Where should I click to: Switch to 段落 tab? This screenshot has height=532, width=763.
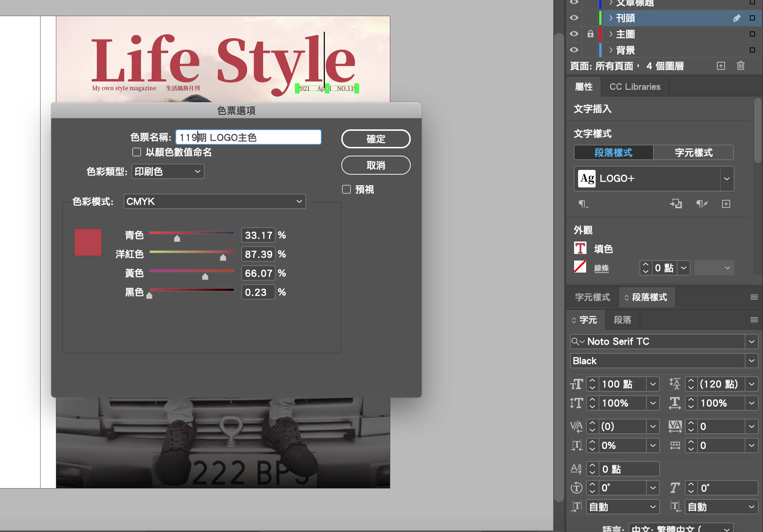[622, 320]
